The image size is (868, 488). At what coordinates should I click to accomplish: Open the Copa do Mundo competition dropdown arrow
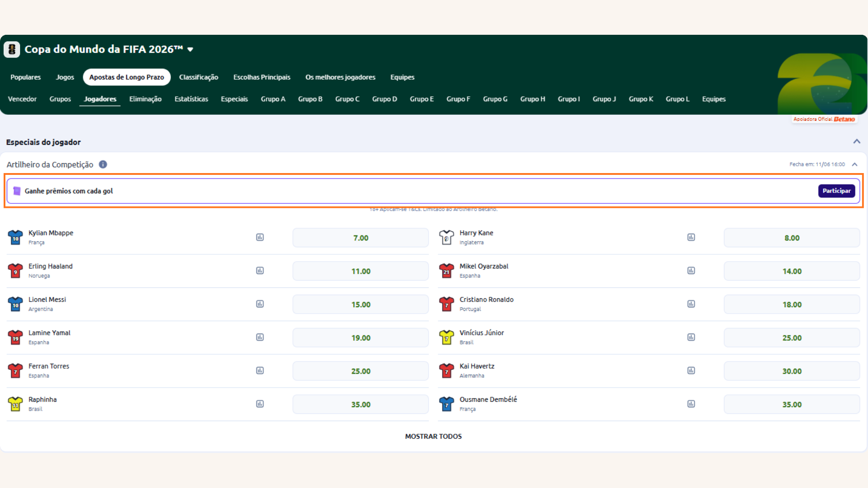[x=190, y=50]
